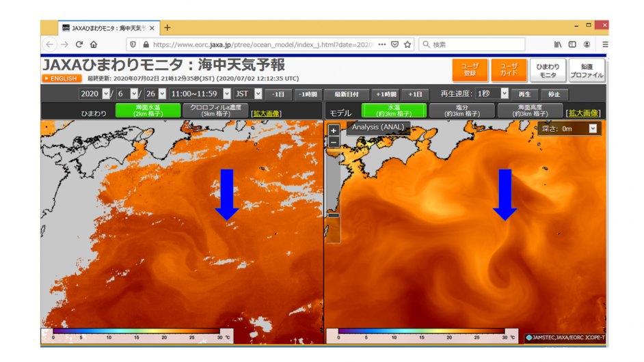Viewport: 644px width, 362px height.
Task: Jump to latest date with 最新日付
Action: coord(346,94)
